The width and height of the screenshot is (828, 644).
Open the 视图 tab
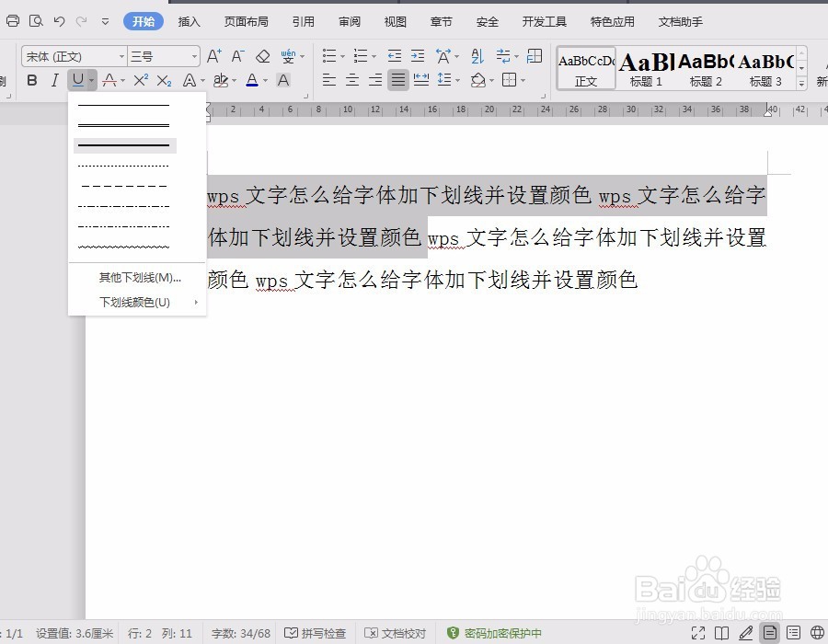(395, 22)
